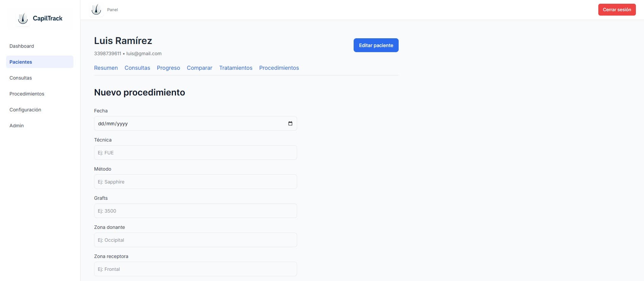
Task: Focus the Fecha date field
Action: [196, 124]
